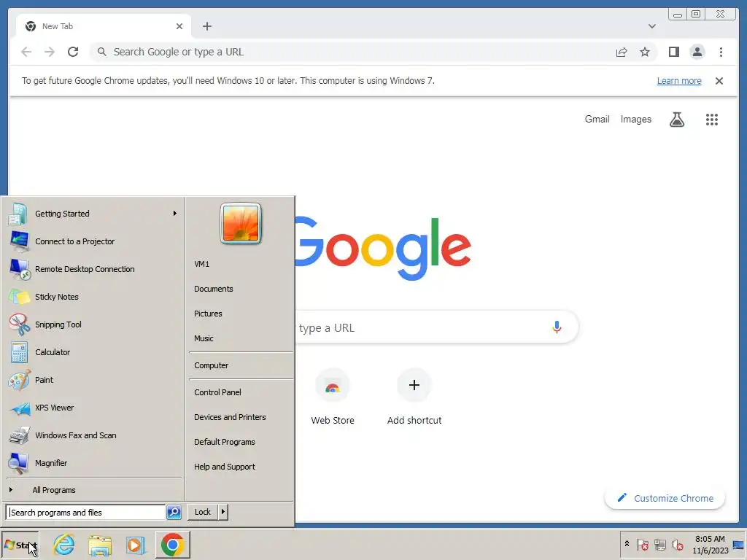The image size is (747, 560).
Task: Open the tab search chevron in Chrome
Action: [652, 26]
